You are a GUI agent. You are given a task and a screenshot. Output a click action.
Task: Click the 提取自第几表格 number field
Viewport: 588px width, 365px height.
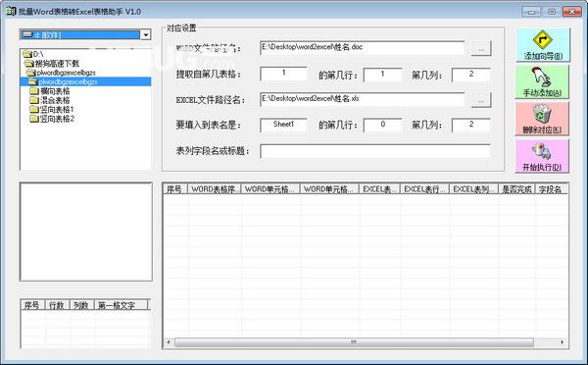(x=283, y=74)
